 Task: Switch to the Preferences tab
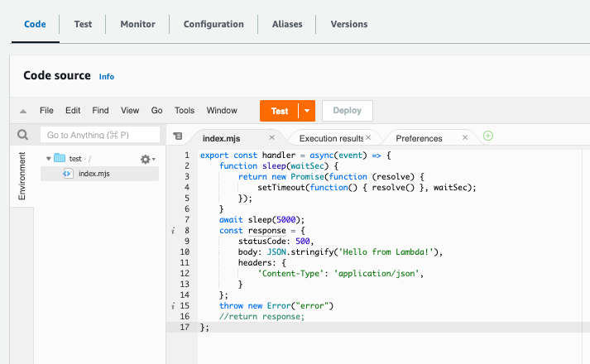[x=419, y=138]
